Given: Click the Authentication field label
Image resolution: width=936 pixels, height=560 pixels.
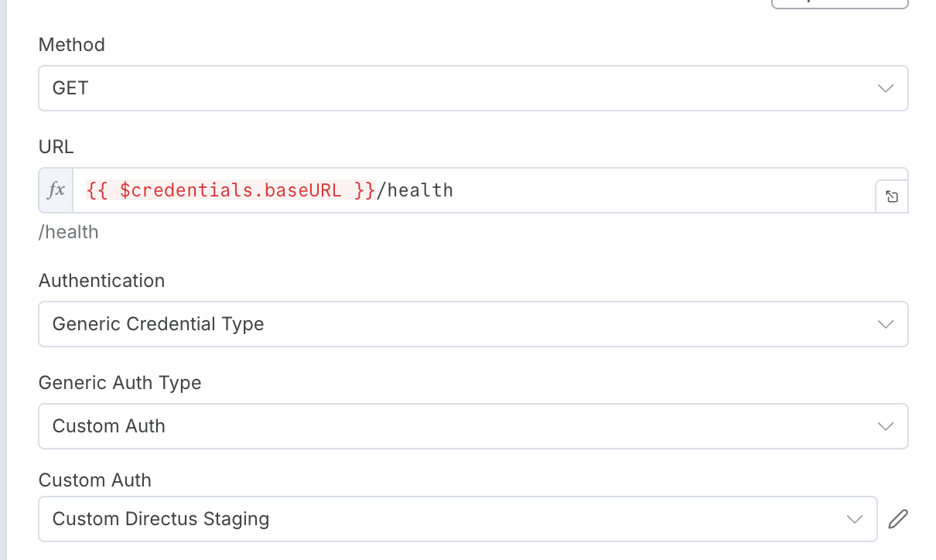Looking at the screenshot, I should pyautogui.click(x=101, y=281).
